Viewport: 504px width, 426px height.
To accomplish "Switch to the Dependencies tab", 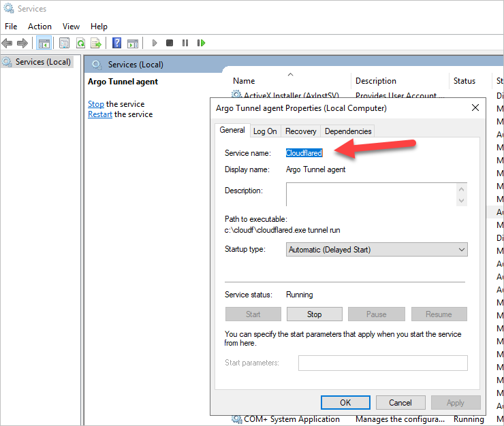I will pos(348,131).
